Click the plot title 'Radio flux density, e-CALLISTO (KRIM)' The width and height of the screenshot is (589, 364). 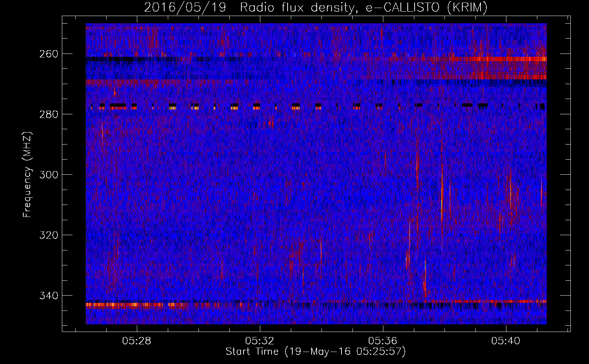pyautogui.click(x=363, y=8)
